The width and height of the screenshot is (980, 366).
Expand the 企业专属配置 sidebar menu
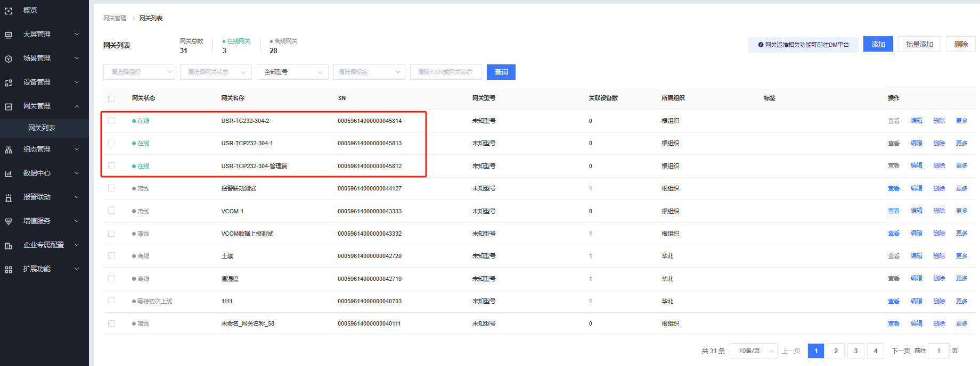[44, 245]
